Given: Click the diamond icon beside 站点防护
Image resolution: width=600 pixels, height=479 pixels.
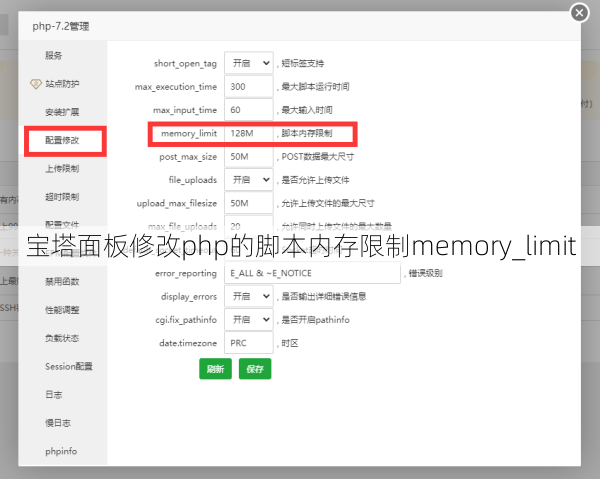Looking at the screenshot, I should 36,84.
